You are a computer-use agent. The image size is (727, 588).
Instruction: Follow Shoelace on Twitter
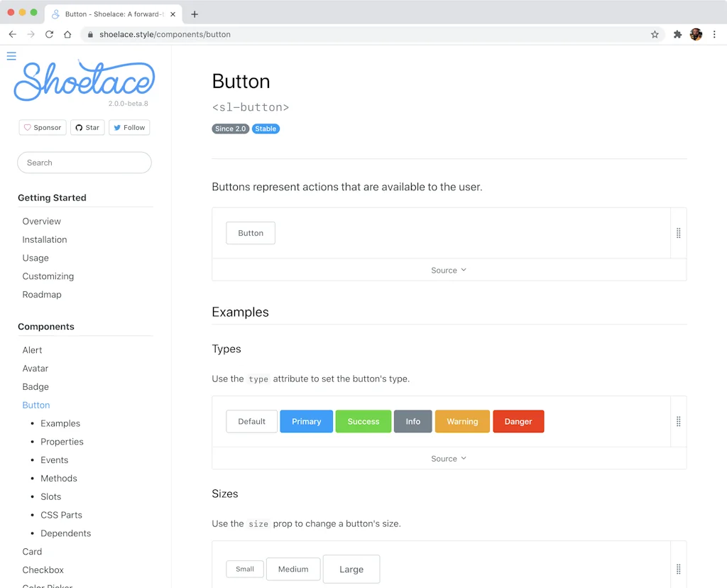(x=129, y=127)
